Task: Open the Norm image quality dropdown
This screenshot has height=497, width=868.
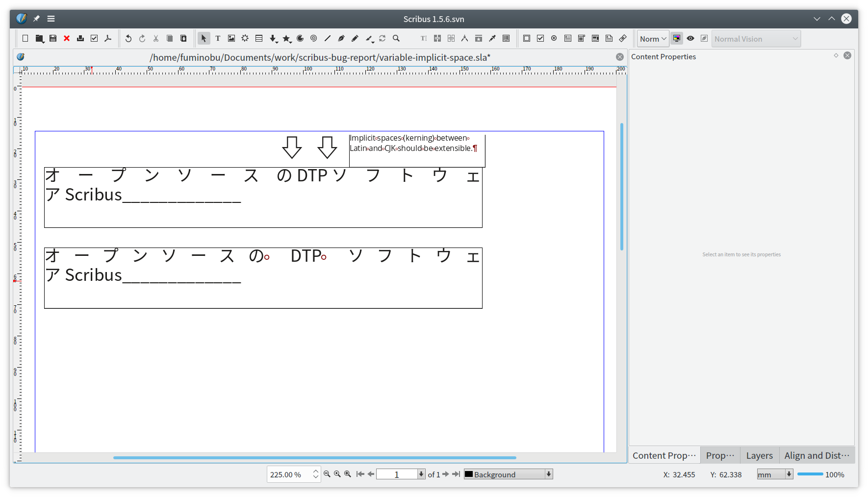Action: (653, 39)
